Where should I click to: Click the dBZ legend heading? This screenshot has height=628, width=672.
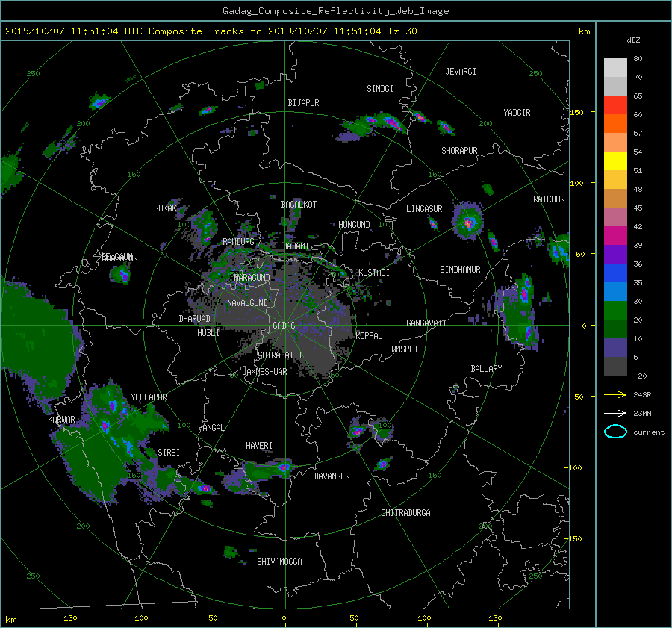click(633, 40)
